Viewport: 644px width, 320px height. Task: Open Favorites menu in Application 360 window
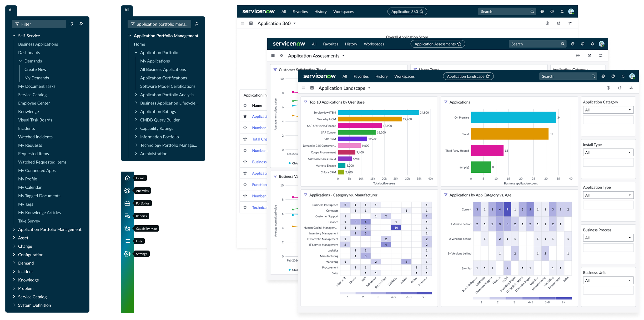(x=300, y=12)
